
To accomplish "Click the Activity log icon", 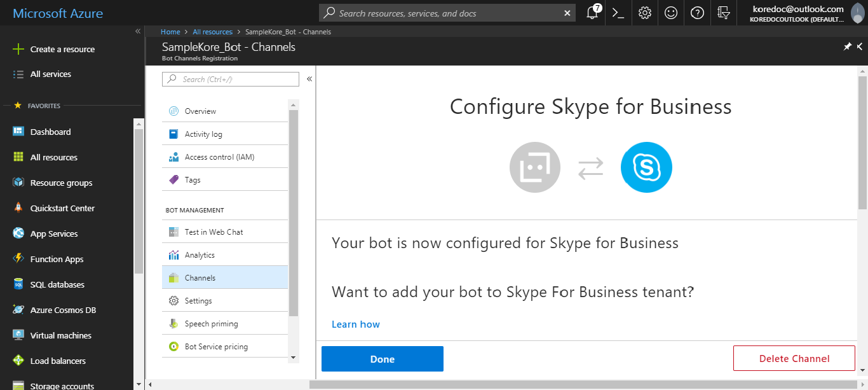I will coord(173,134).
